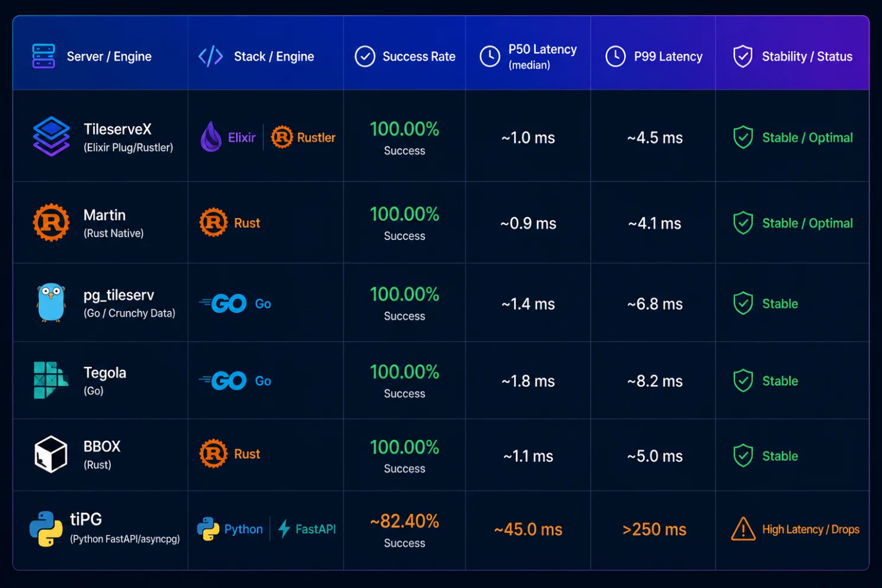Click the FastAPI lightning bolt icon
Screen dimensions: 882x588
point(285,529)
